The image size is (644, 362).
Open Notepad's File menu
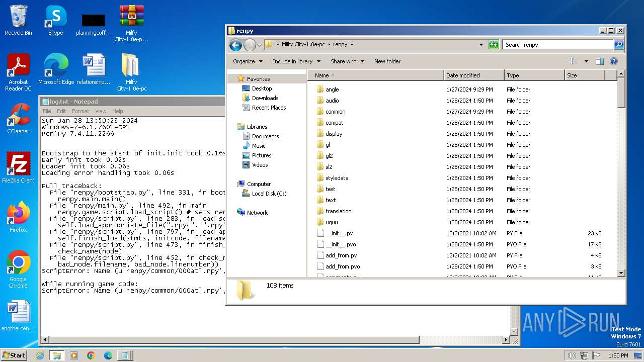47,111
